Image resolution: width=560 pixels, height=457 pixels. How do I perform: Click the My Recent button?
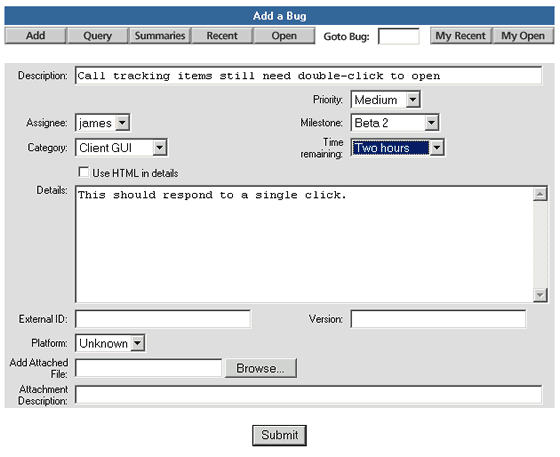461,36
